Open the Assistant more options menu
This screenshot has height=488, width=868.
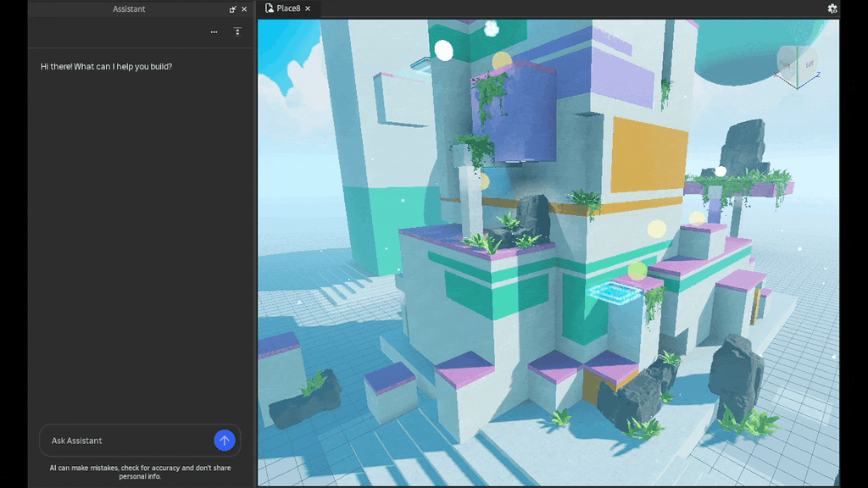214,31
